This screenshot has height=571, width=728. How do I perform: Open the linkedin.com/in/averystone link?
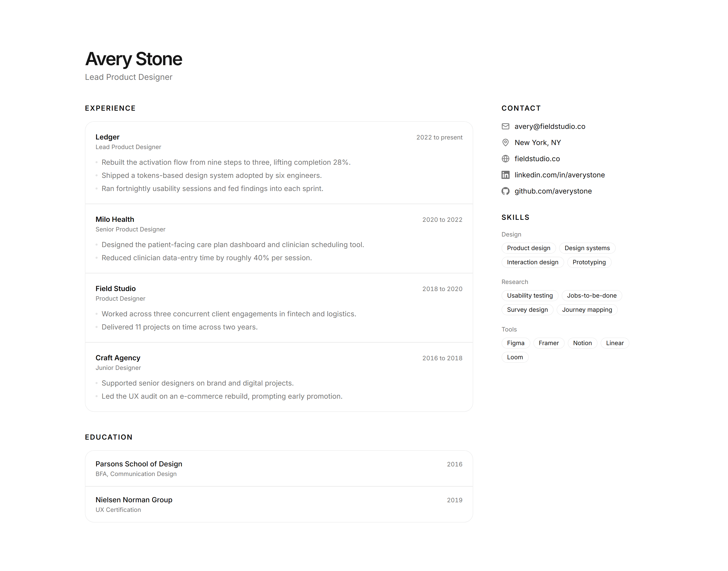(559, 175)
